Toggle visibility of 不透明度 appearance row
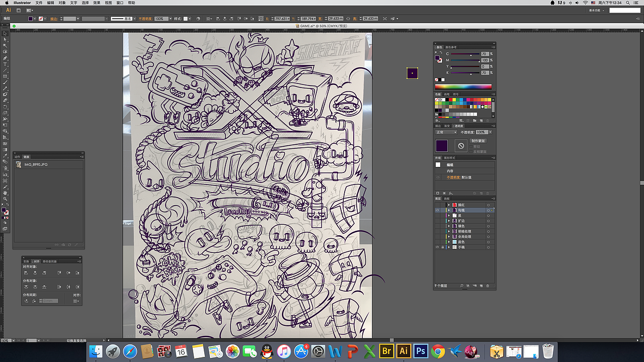Image resolution: width=644 pixels, height=362 pixels. 438,177
